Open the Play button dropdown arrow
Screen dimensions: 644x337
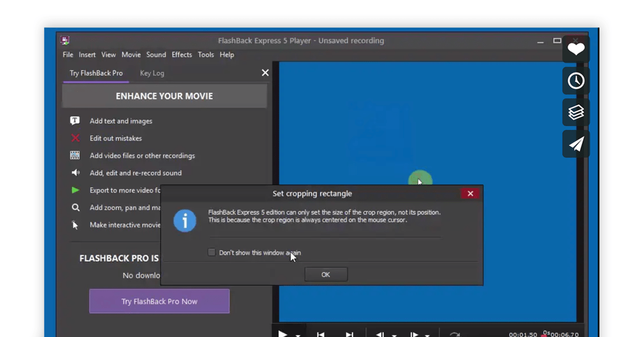(297, 335)
